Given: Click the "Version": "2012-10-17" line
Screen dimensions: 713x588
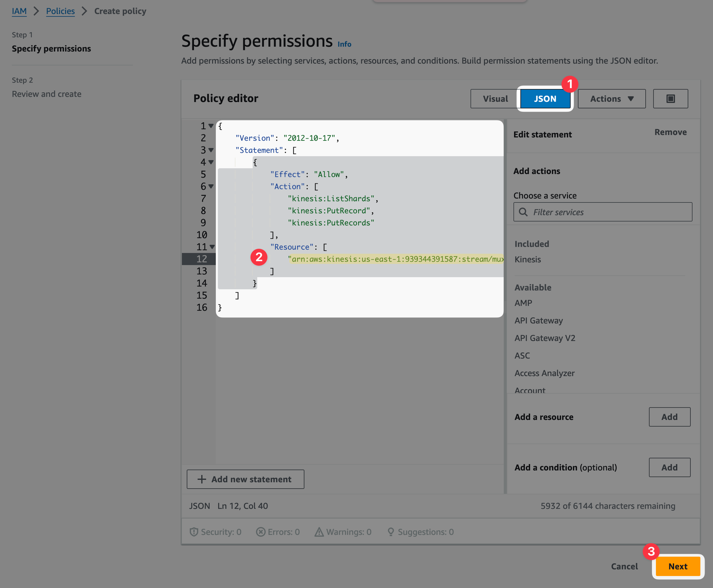Looking at the screenshot, I should pyautogui.click(x=287, y=138).
